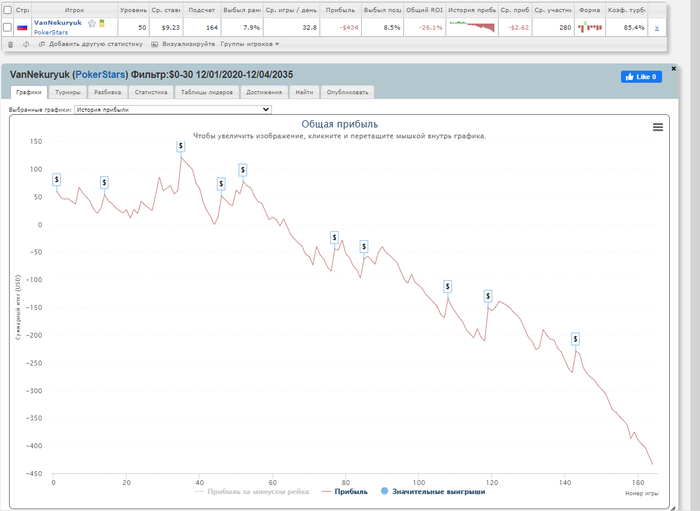Click the Russian flag icon in the player row
700x511 pixels.
click(22, 28)
